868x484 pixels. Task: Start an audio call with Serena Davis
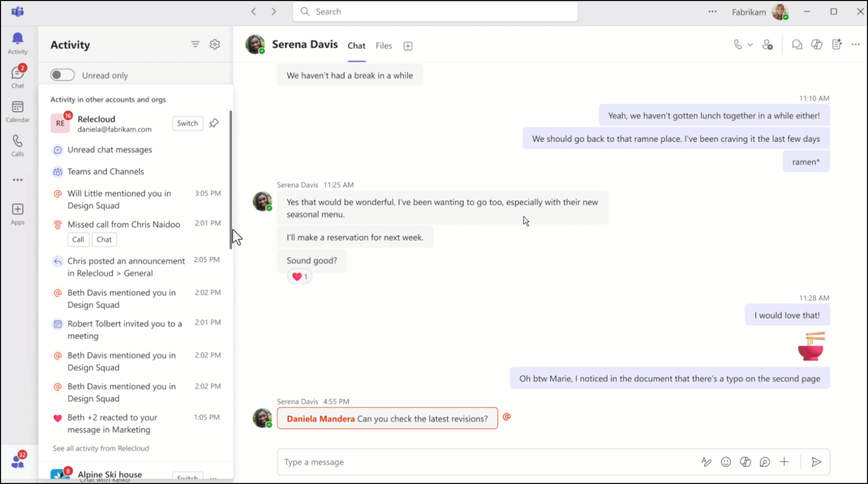click(x=739, y=44)
